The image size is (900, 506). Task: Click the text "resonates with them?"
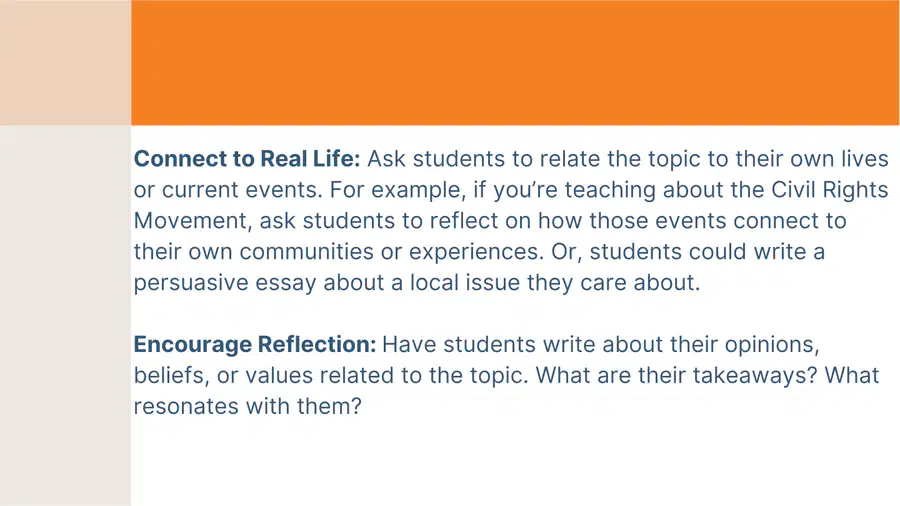pyautogui.click(x=248, y=406)
